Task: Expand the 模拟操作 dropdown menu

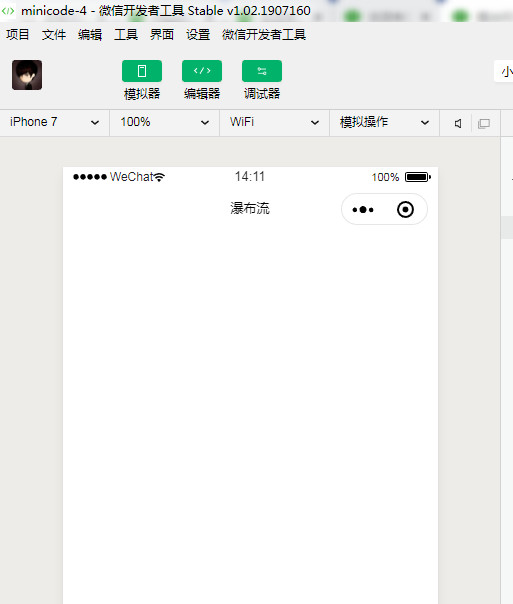Action: pos(384,122)
